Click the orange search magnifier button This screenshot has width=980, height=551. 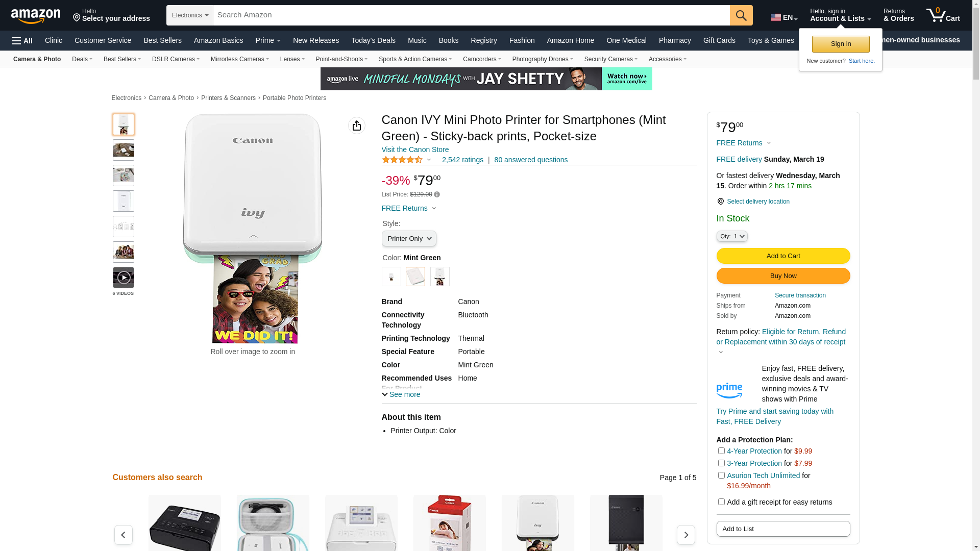tap(741, 15)
